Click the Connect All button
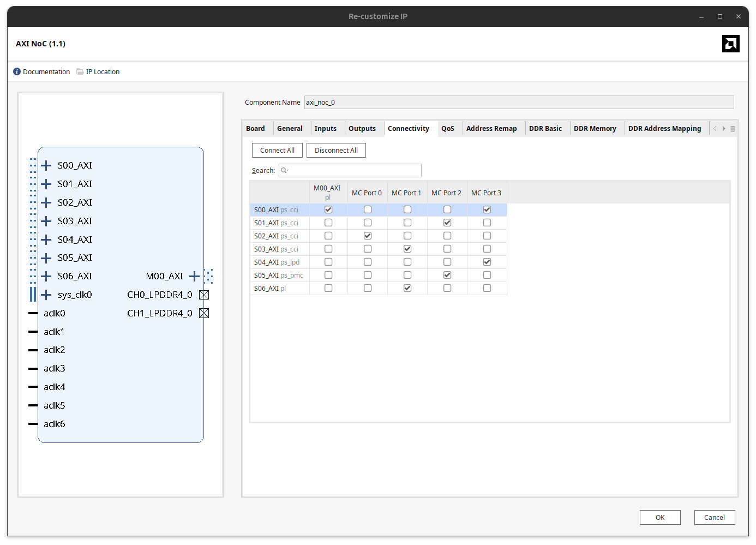 click(277, 151)
